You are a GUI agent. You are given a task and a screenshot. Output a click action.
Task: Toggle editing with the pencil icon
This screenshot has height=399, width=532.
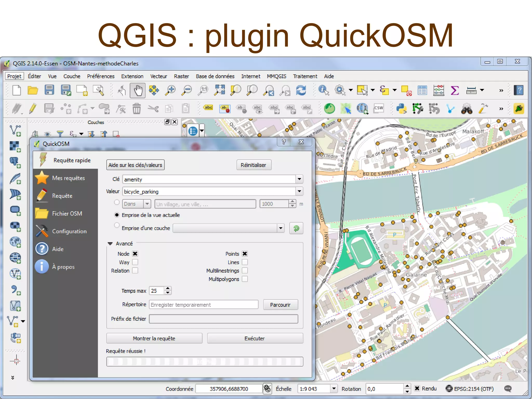(33, 109)
